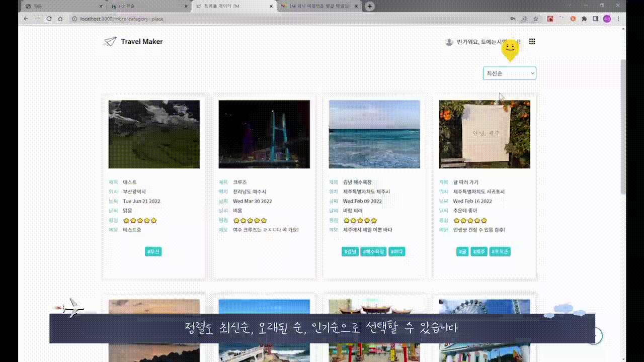The image size is (644, 362).
Task: Click the star rating on 귤 따러 가기 card
Action: pos(470,220)
